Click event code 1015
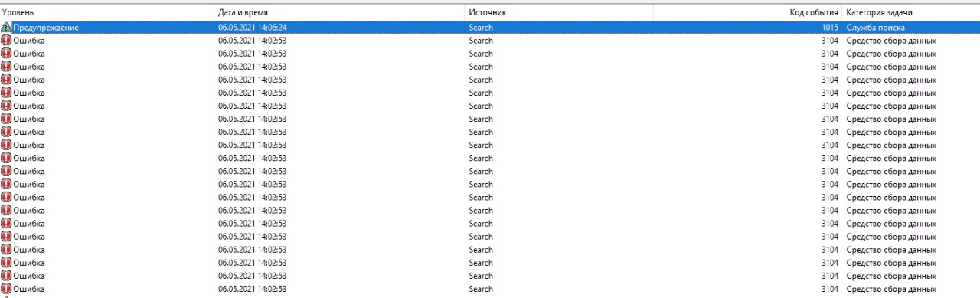The image size is (980, 298). coord(829,28)
